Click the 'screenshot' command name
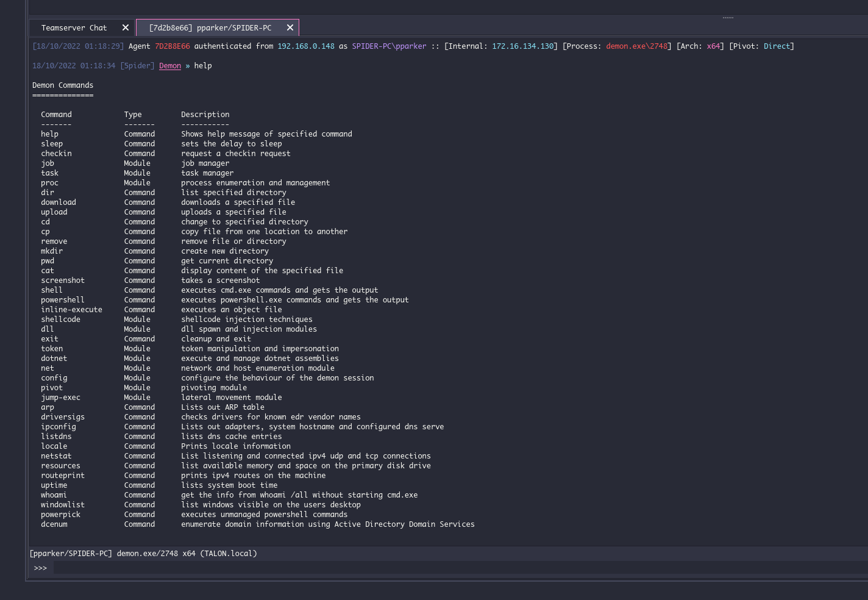 [63, 280]
